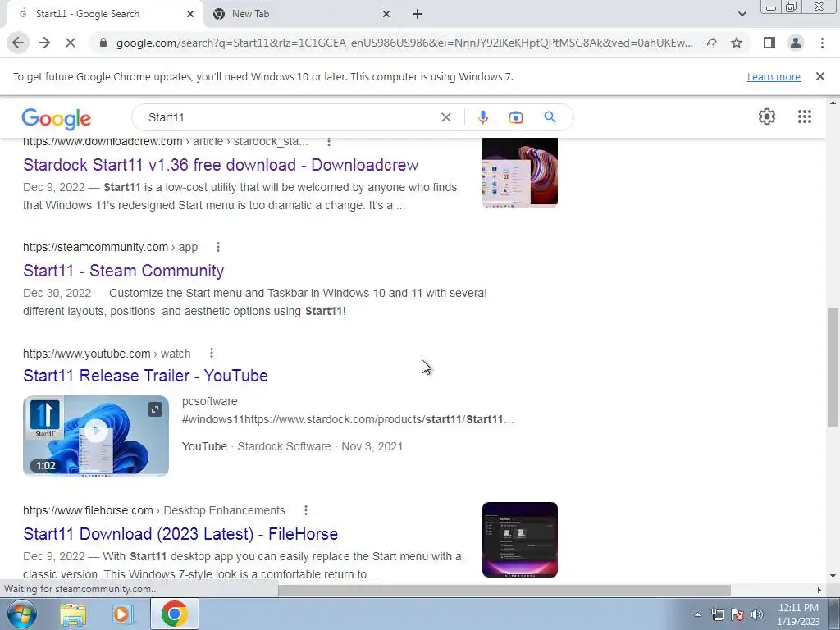Open Learn more about Chrome updates
The height and width of the screenshot is (630, 840).
774,76
